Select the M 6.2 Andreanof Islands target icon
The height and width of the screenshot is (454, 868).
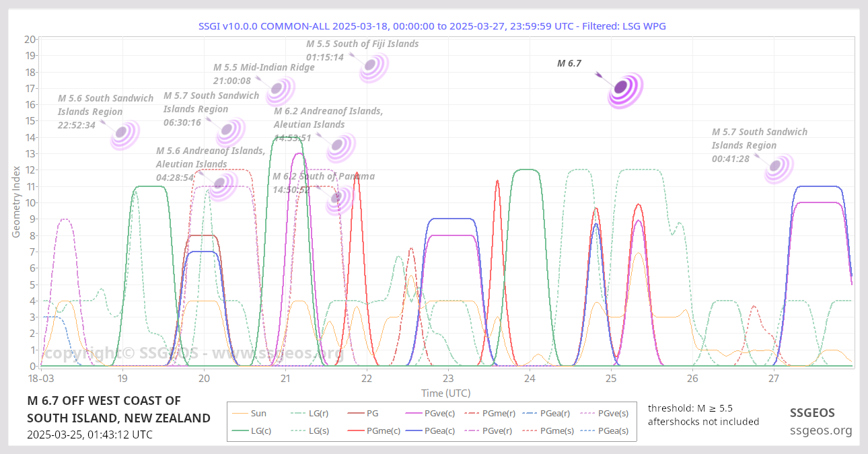point(341,147)
